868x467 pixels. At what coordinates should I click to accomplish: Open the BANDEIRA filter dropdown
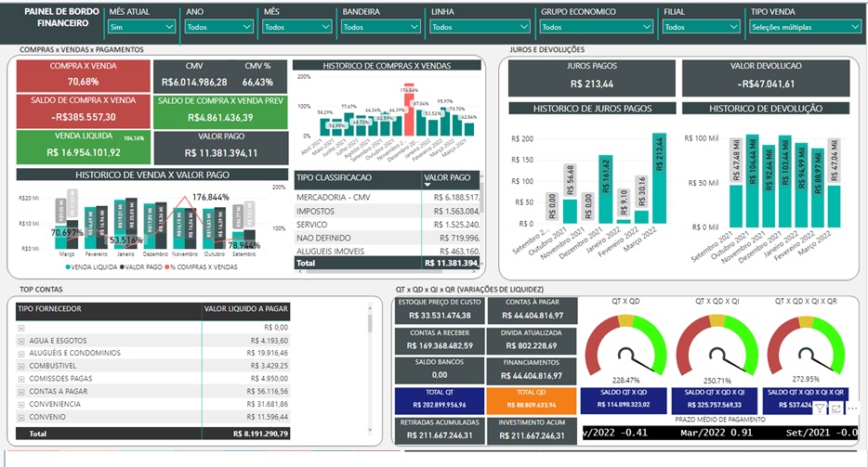coord(381,28)
